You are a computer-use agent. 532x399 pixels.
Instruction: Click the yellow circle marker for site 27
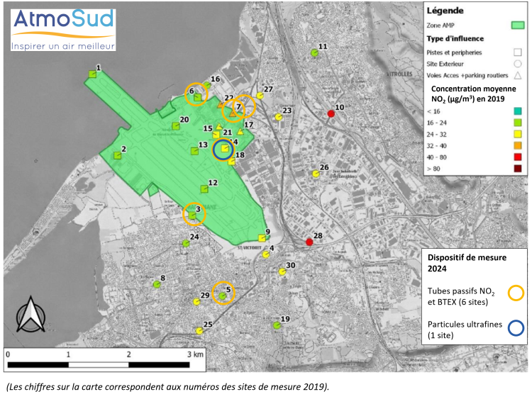tap(260, 96)
